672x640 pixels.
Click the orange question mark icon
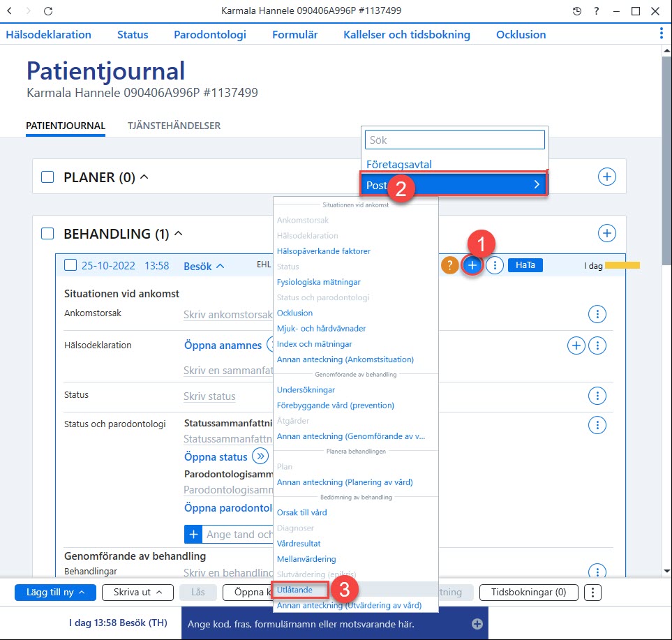click(x=449, y=265)
